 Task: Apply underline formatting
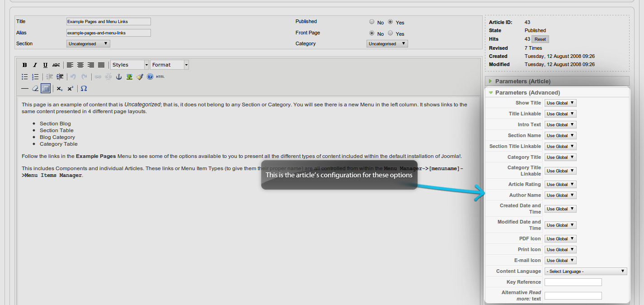pyautogui.click(x=45, y=65)
